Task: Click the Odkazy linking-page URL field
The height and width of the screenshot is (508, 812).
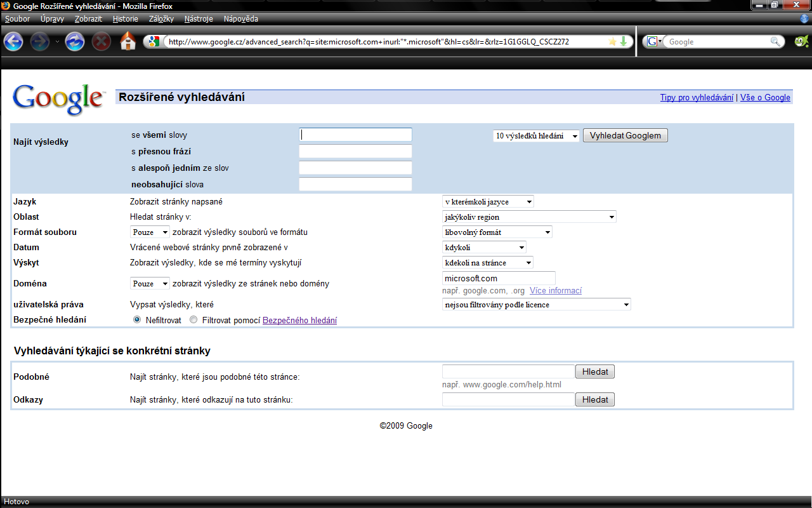Action: click(508, 399)
